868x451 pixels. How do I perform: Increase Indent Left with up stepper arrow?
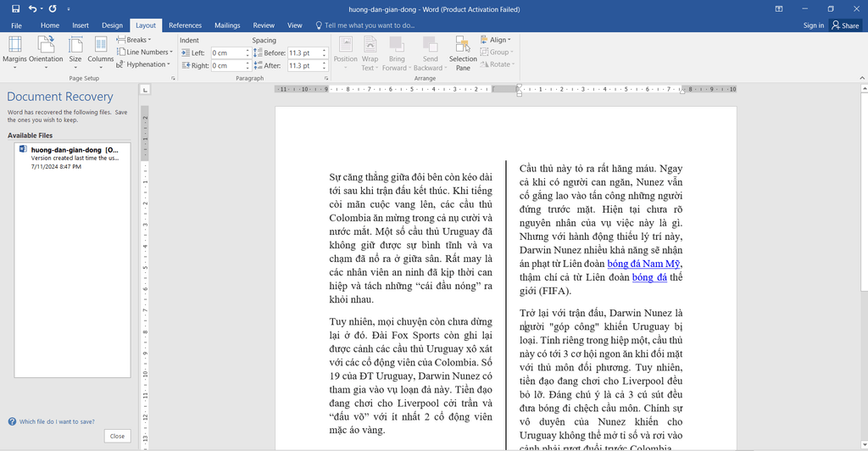pos(248,50)
